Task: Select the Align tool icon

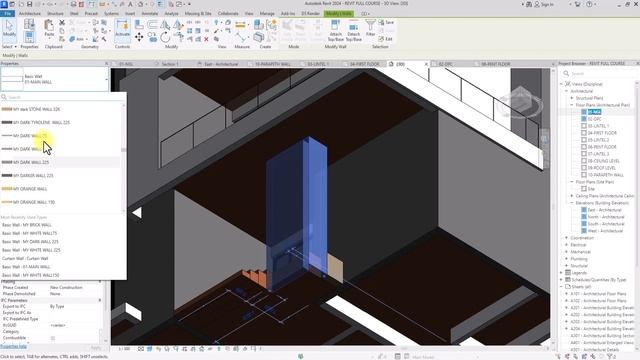Action: pyautogui.click(x=139, y=25)
